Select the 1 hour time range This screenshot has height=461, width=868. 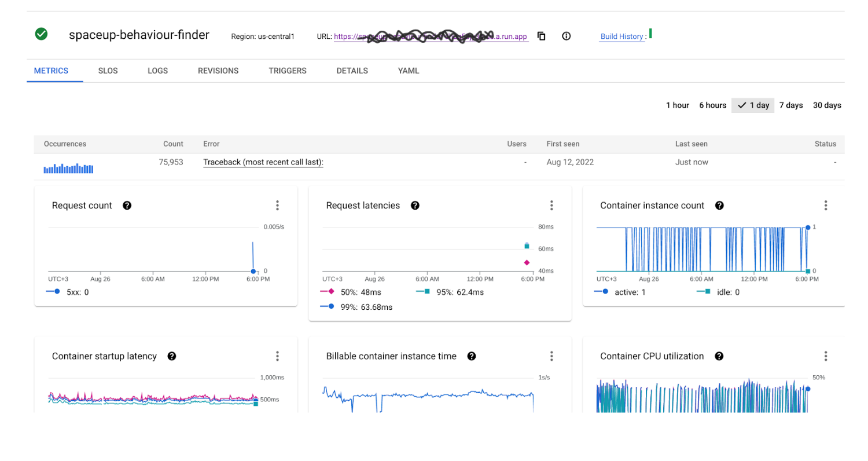click(678, 105)
